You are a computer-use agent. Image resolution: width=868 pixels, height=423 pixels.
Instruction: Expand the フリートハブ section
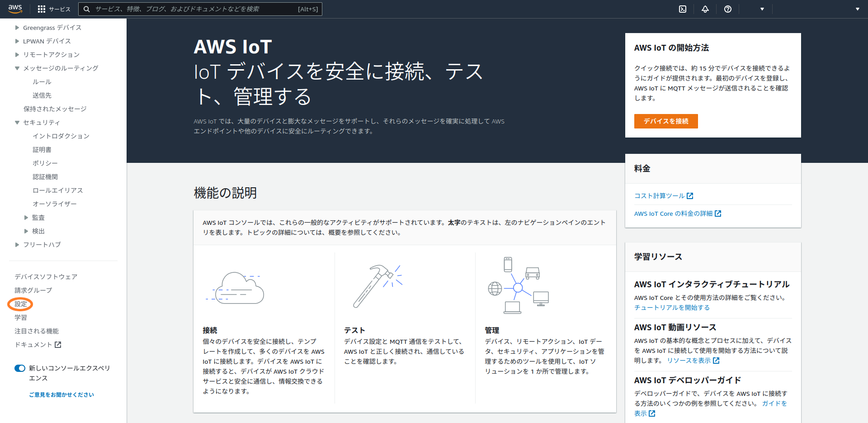17,245
